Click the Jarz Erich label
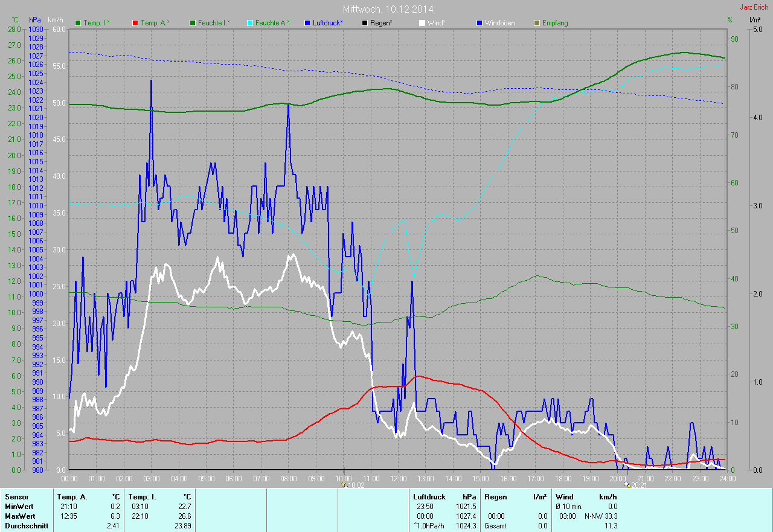 pyautogui.click(x=754, y=7)
